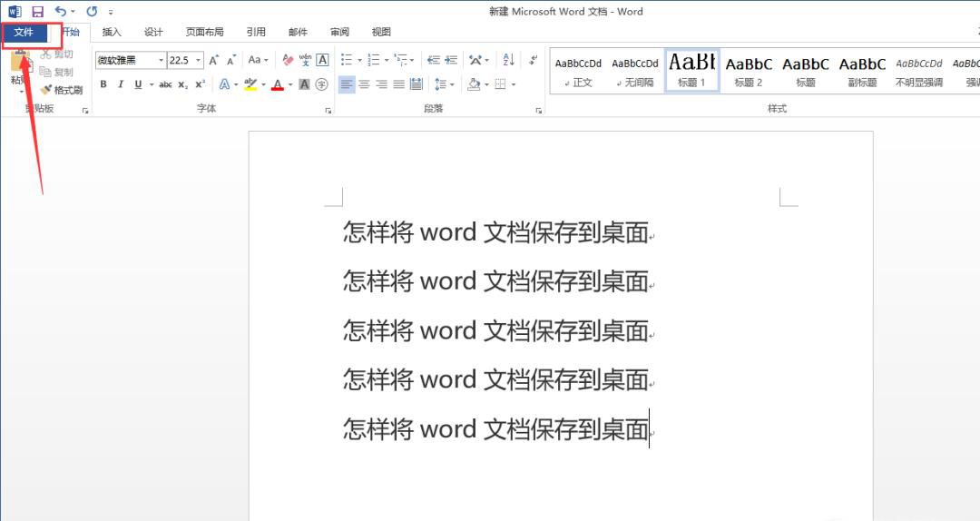Open the underline style dropdown arrow
The width and height of the screenshot is (980, 521).
152,84
